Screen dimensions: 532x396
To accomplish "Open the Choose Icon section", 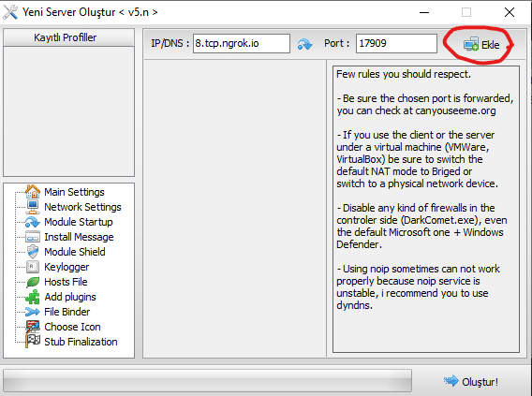I will pos(72,327).
